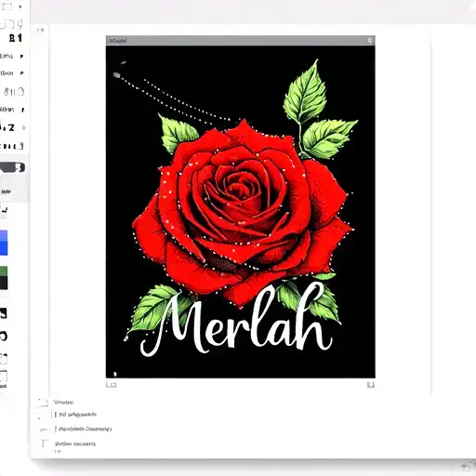Click the grey anchor handle at dotted path start
Viewport: 476px width, 476px height.
[x=116, y=74]
